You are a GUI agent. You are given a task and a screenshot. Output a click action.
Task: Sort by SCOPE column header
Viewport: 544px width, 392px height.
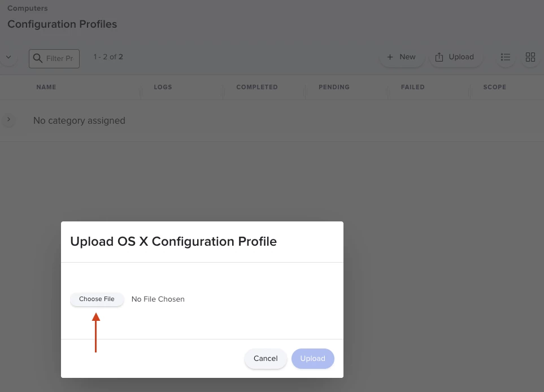click(495, 87)
